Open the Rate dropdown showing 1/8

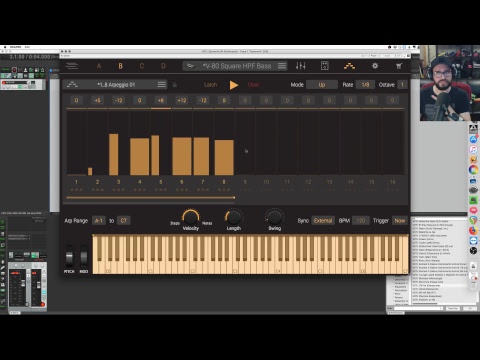tap(365, 85)
